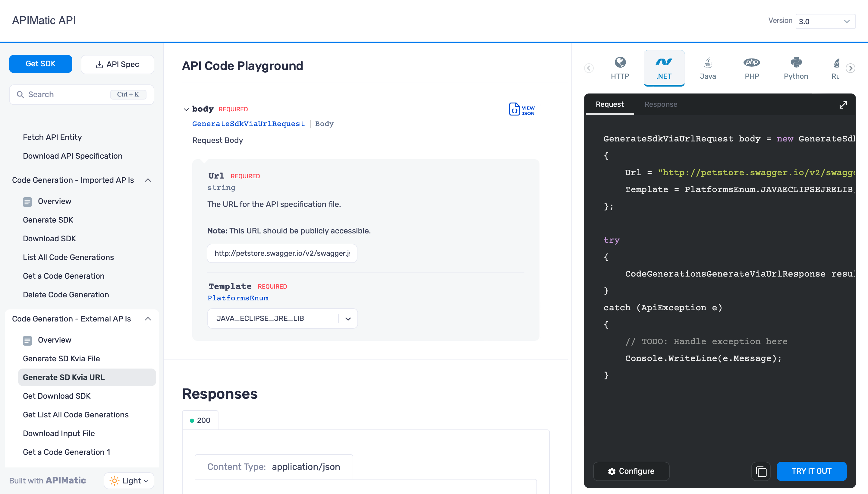Open Download Input File page
Screen dimensions: 868x494
pyautogui.click(x=59, y=433)
